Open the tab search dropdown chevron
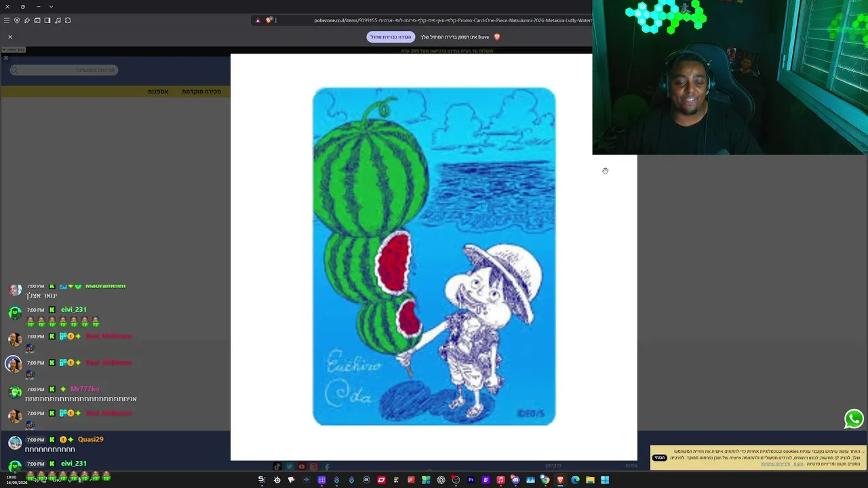Screen dimensions: 868x488 click(51, 7)
